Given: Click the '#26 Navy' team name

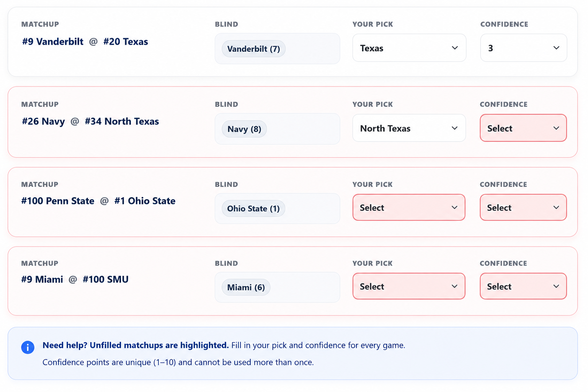Looking at the screenshot, I should 43,121.
